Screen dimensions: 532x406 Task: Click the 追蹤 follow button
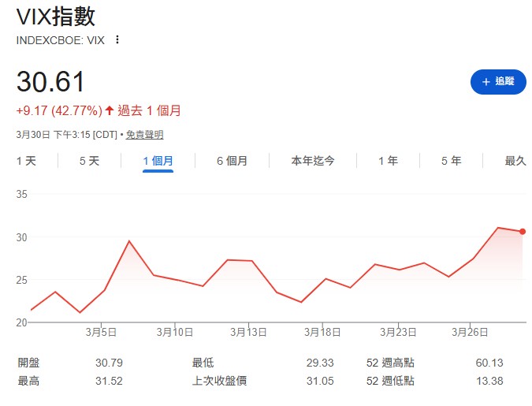click(497, 81)
